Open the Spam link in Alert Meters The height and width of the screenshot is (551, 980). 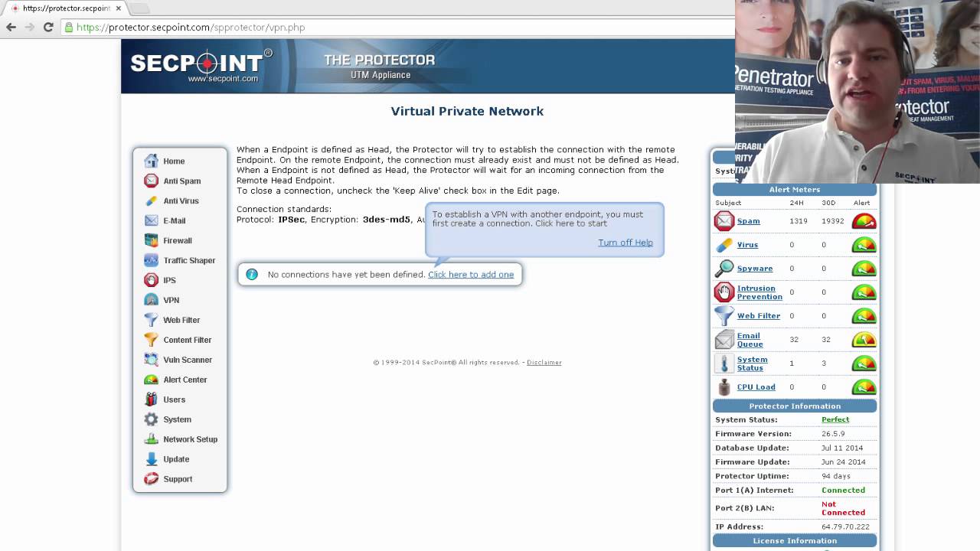pyautogui.click(x=749, y=221)
